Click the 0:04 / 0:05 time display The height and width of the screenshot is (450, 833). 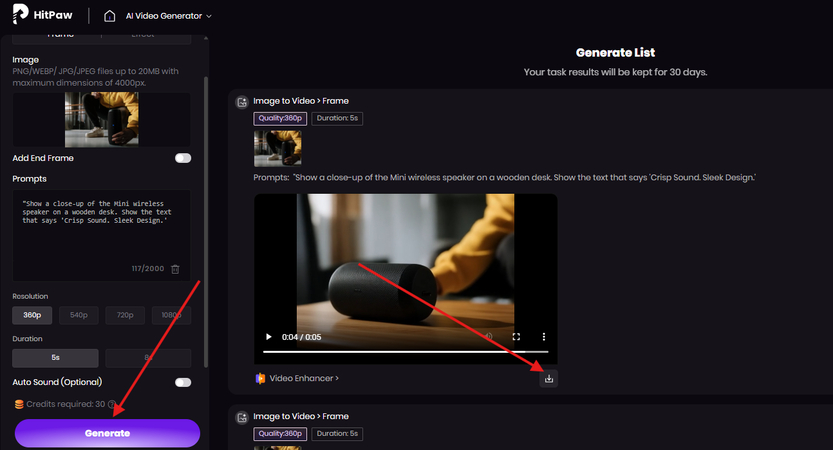pos(301,337)
